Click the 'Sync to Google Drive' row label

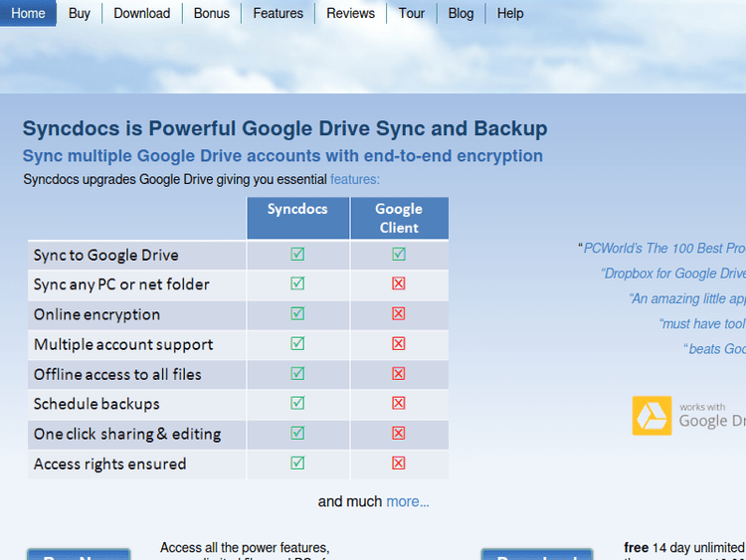pos(106,255)
